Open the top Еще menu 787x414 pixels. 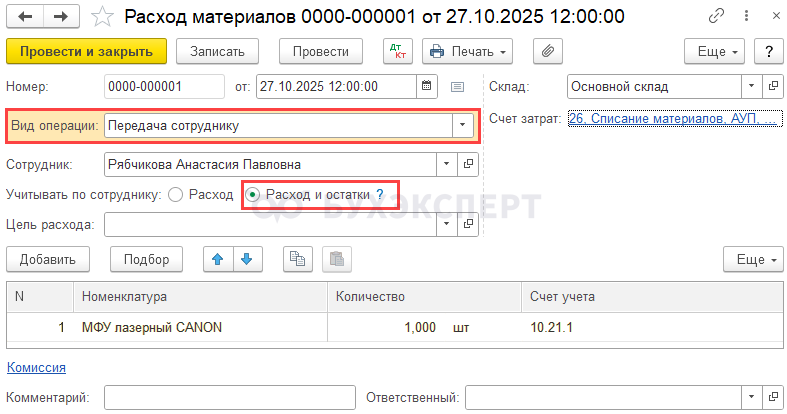click(714, 51)
